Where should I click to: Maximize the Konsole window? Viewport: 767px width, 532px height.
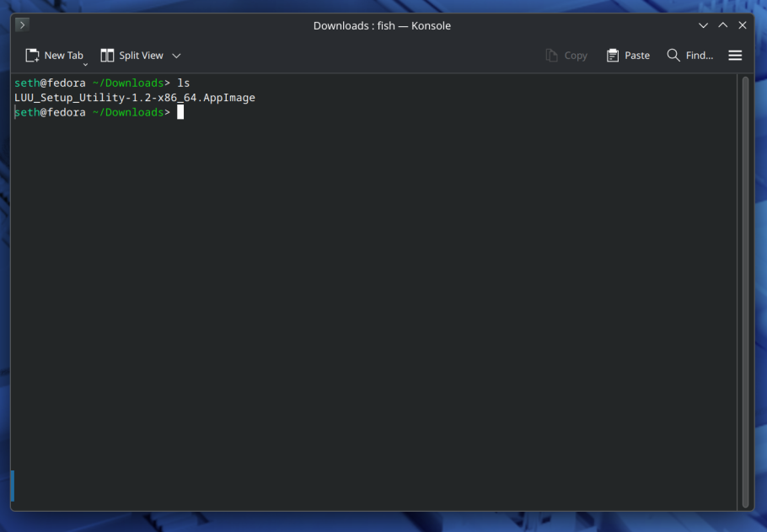(722, 25)
